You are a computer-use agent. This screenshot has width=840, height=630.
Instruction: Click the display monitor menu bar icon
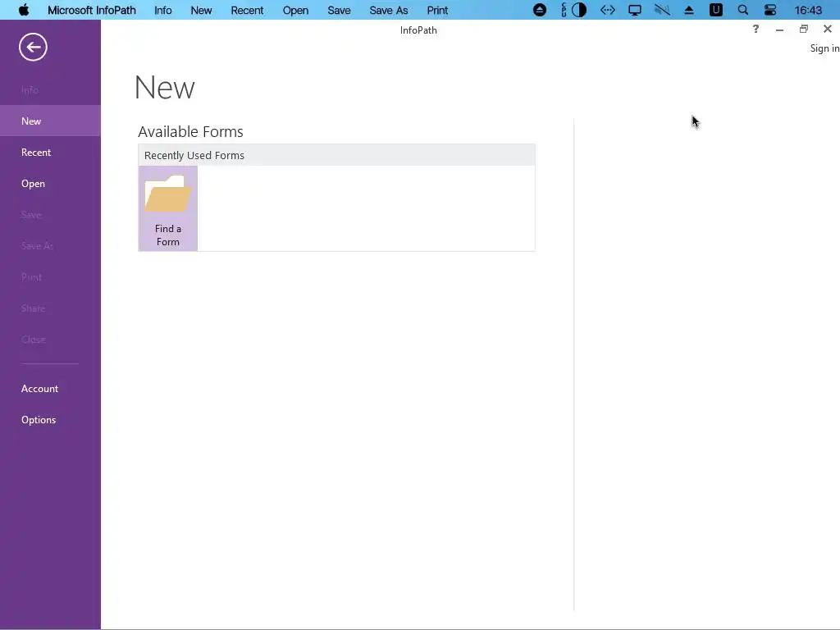pos(635,10)
